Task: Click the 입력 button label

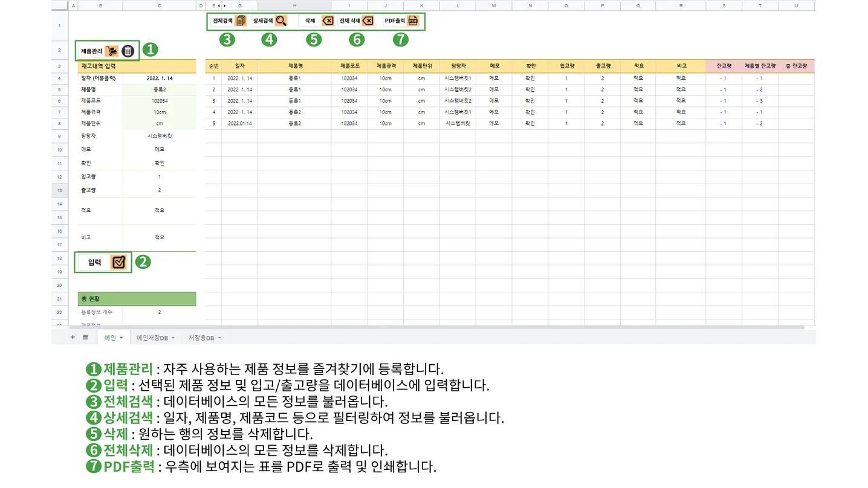Action: pyautogui.click(x=94, y=262)
